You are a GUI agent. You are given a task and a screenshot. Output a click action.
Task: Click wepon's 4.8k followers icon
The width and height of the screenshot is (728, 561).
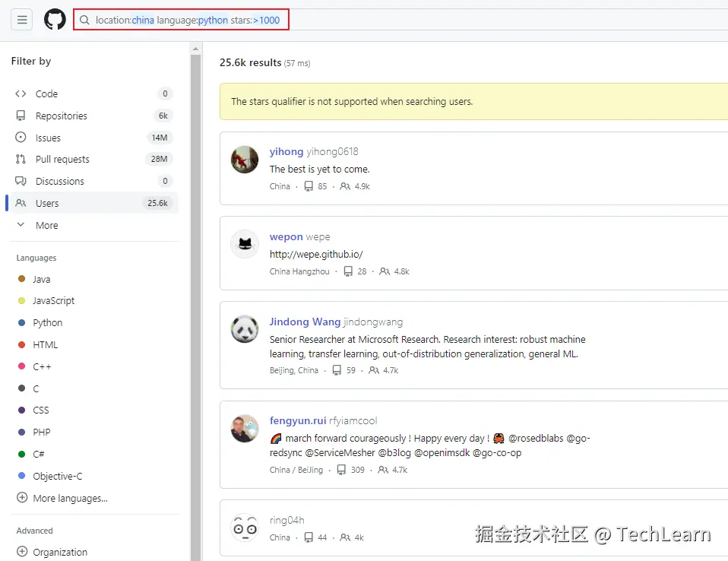tap(385, 271)
